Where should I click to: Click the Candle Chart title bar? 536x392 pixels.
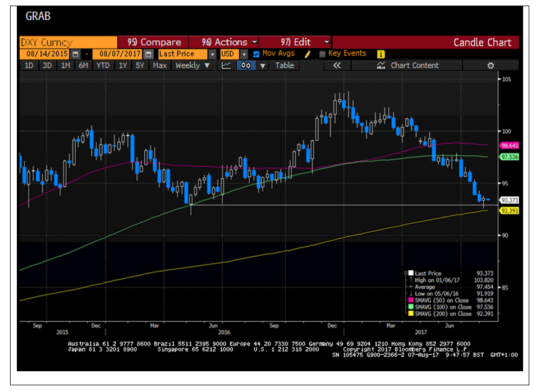(425, 43)
